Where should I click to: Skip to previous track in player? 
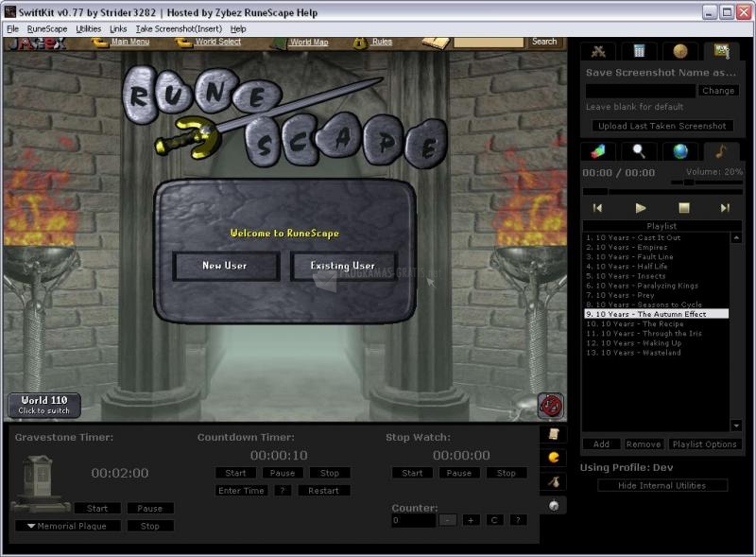pos(597,208)
